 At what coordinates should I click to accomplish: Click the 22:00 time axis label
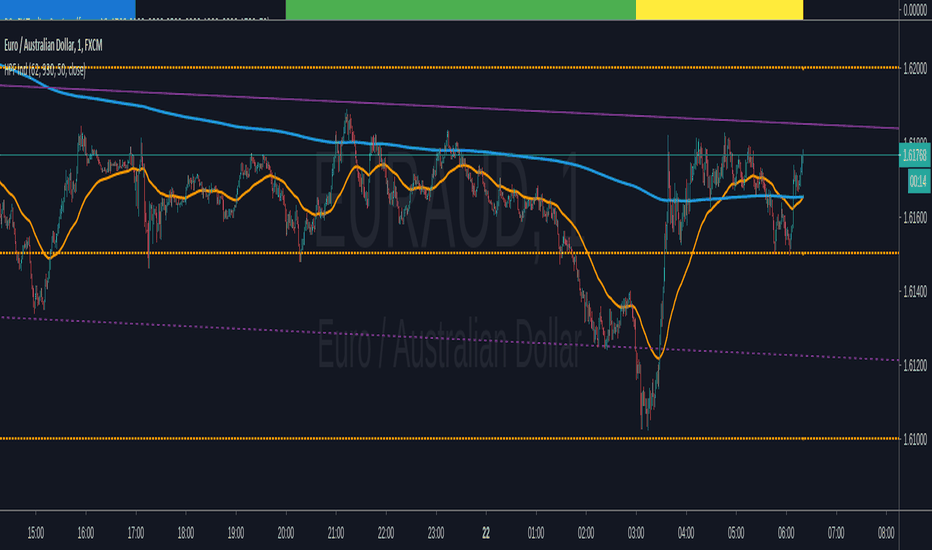pyautogui.click(x=386, y=533)
